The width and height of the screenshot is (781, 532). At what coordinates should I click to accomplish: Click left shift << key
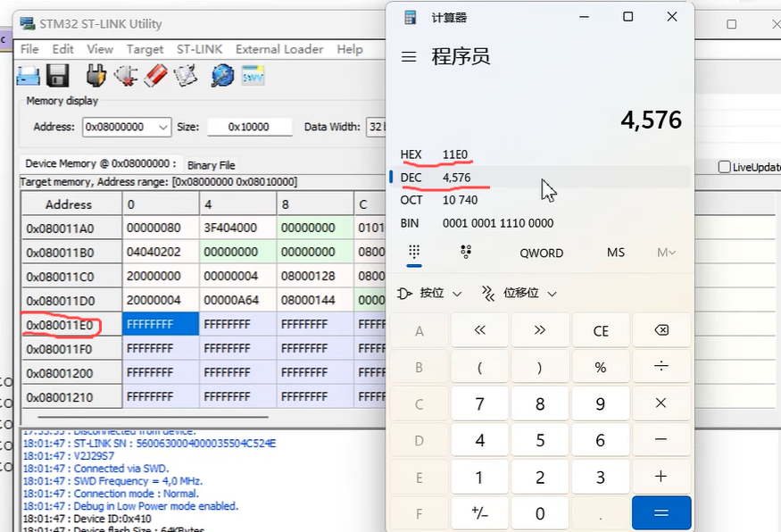pos(479,330)
